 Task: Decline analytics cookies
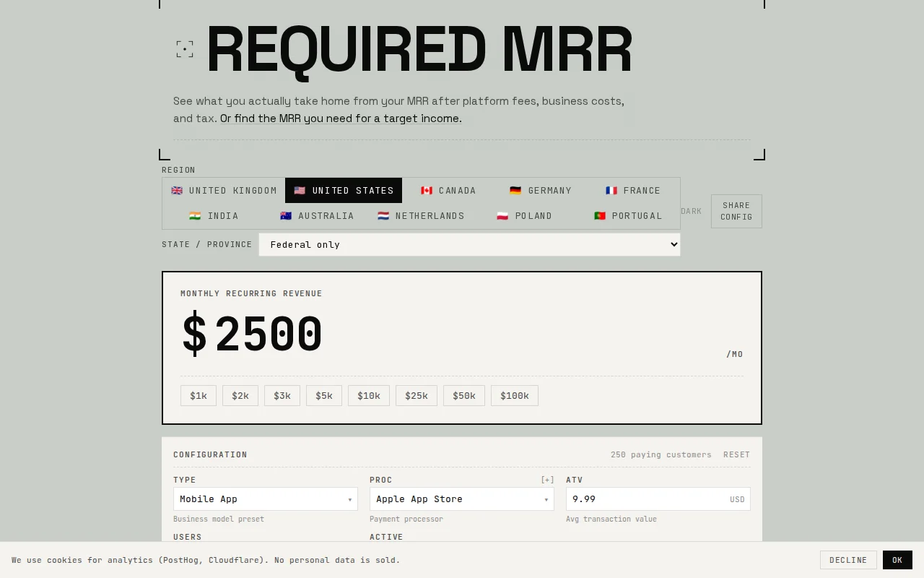click(x=848, y=560)
